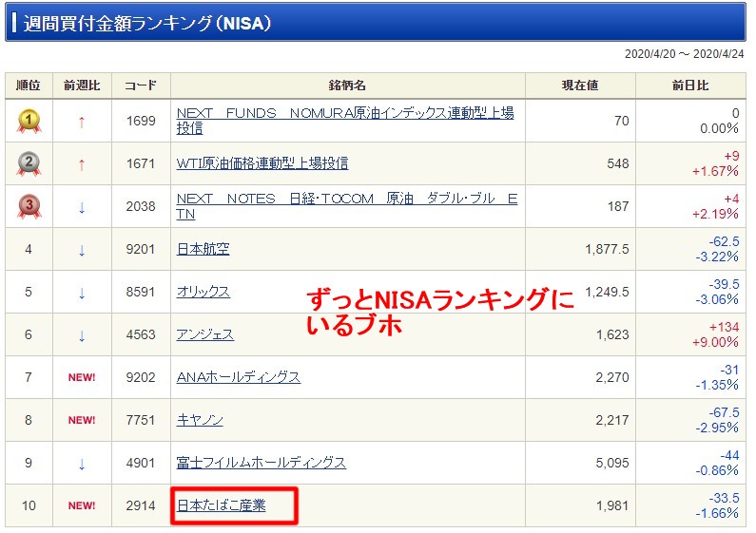Select code 4901 cell
Screen dimensions: 756x533
(x=141, y=463)
